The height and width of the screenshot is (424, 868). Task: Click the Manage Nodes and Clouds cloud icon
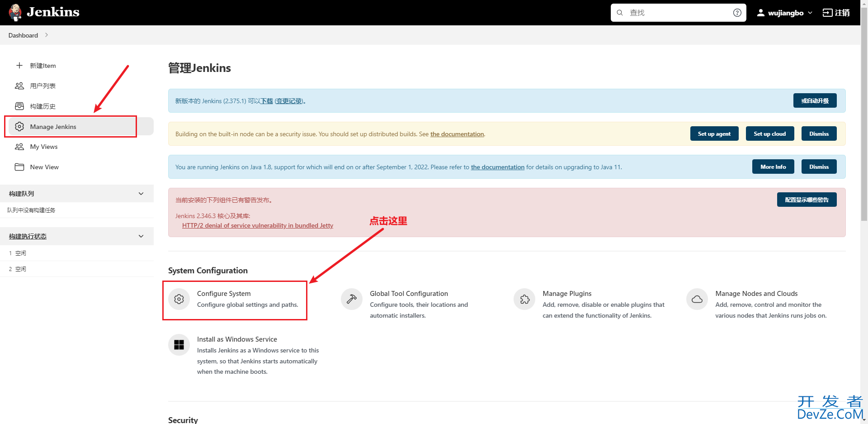tap(697, 299)
